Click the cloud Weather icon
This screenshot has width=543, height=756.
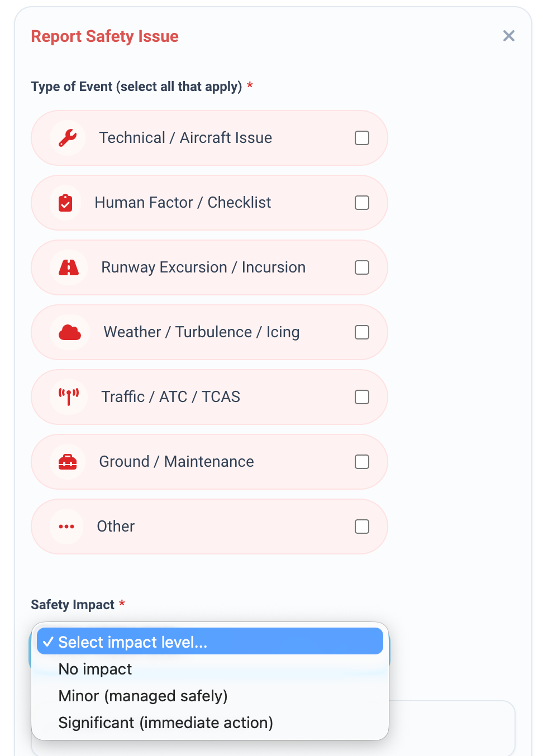click(70, 333)
